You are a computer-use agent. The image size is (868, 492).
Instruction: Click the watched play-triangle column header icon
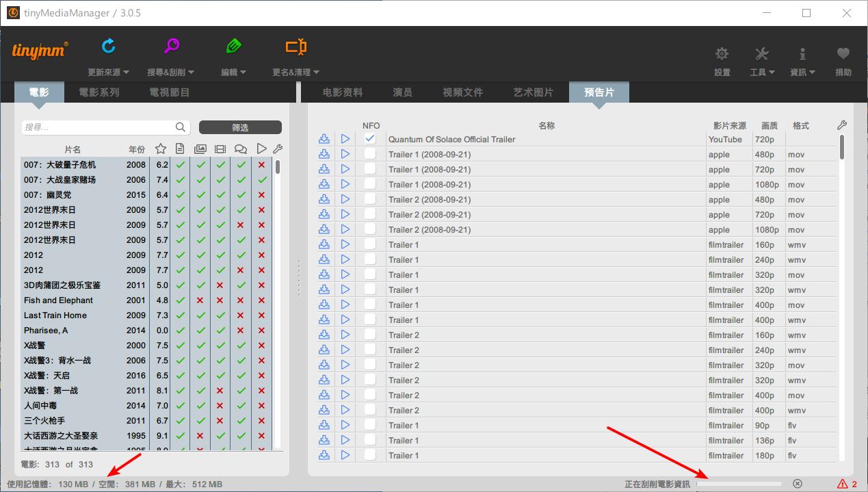[261, 148]
